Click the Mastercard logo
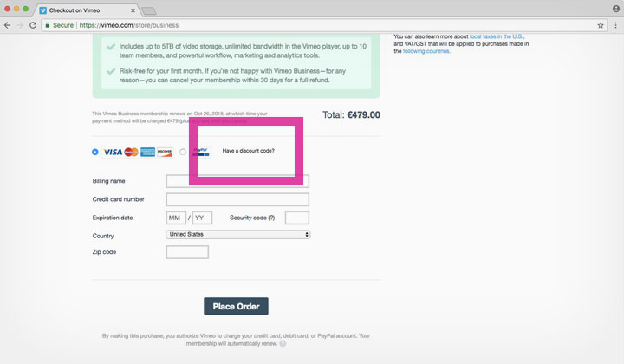 coord(131,152)
